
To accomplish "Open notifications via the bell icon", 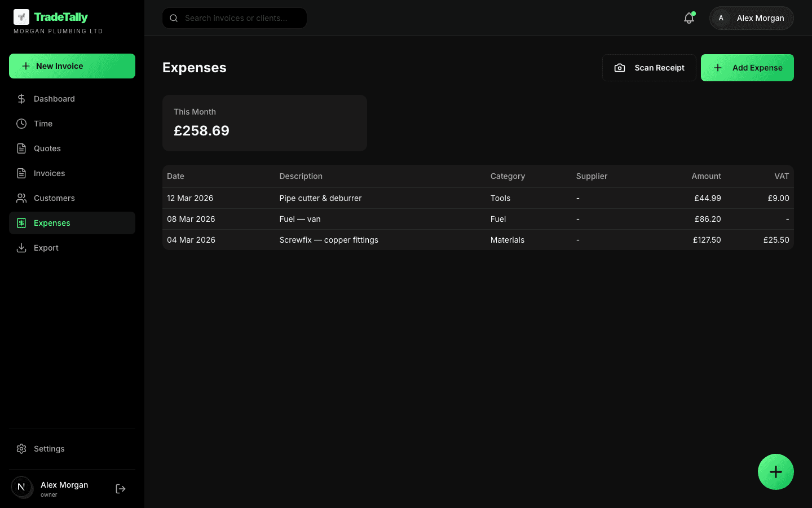I will pos(689,18).
